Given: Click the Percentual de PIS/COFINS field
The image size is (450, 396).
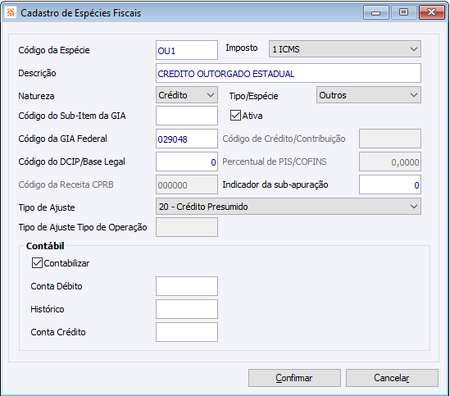Looking at the screenshot, I should (390, 162).
